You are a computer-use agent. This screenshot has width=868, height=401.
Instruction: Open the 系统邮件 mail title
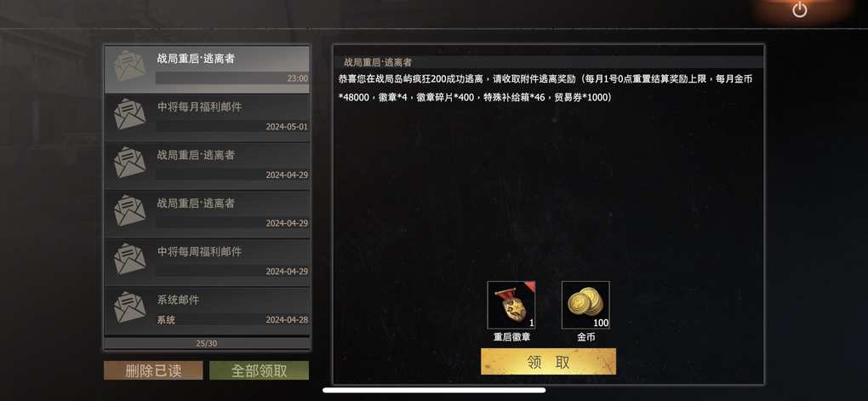[178, 301]
